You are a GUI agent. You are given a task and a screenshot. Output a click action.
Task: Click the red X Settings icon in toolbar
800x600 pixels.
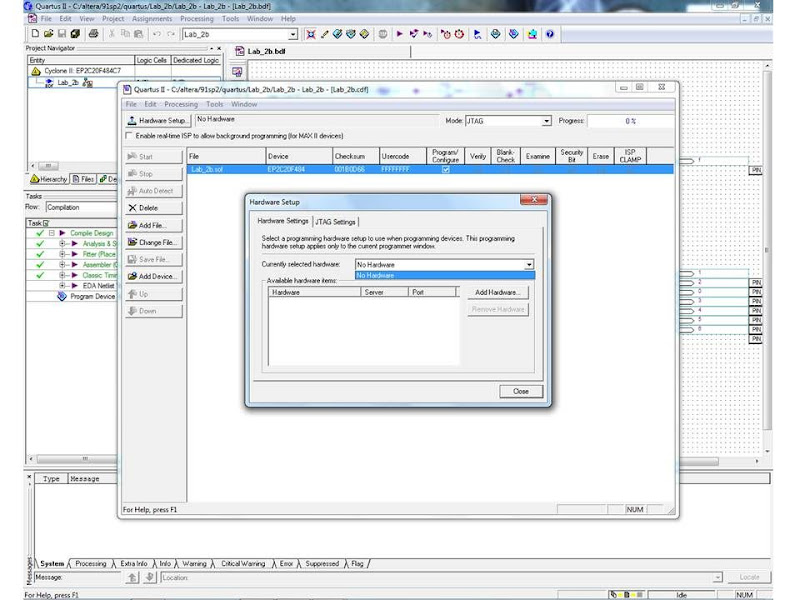pyautogui.click(x=310, y=34)
